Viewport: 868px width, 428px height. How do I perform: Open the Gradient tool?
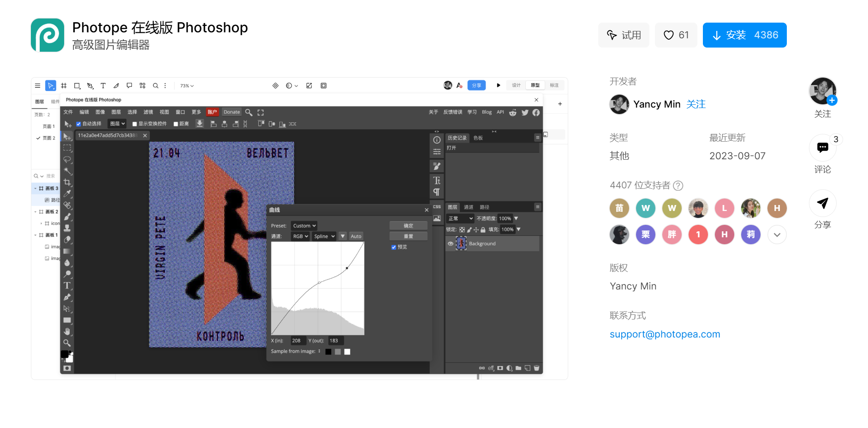(x=67, y=251)
